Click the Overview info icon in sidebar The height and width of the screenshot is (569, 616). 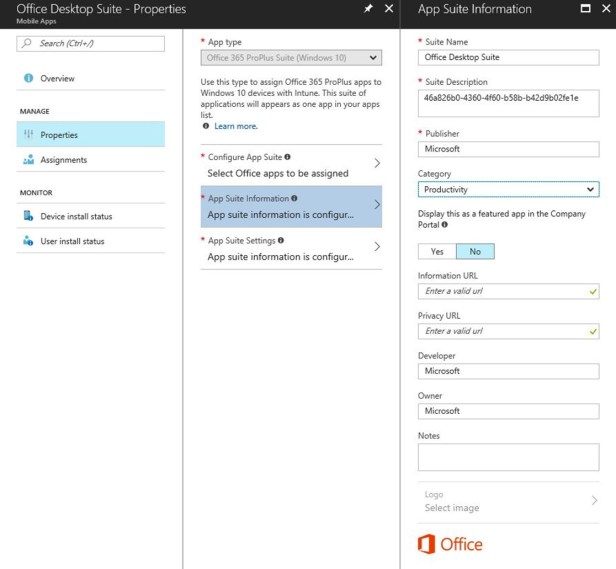[28, 78]
